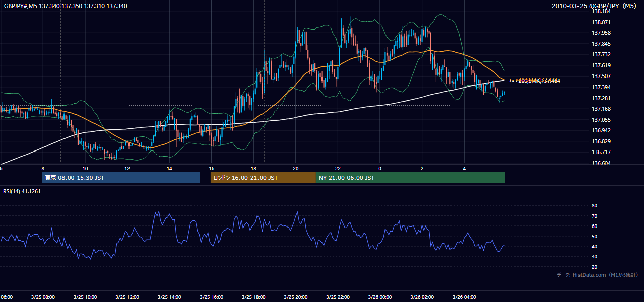Click hour 12 on price chart time axis
The height and width of the screenshot is (302, 644).
tap(127, 169)
